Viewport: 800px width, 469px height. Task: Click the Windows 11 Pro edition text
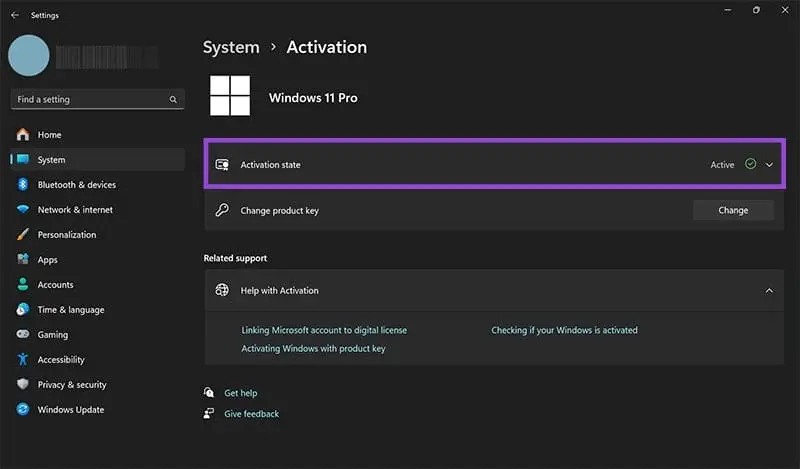(313, 98)
